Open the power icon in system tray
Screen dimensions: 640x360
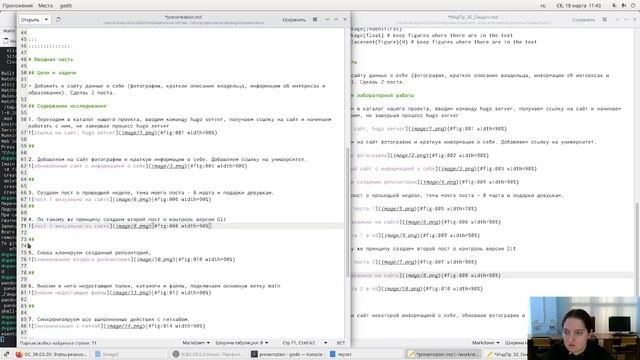coord(633,6)
